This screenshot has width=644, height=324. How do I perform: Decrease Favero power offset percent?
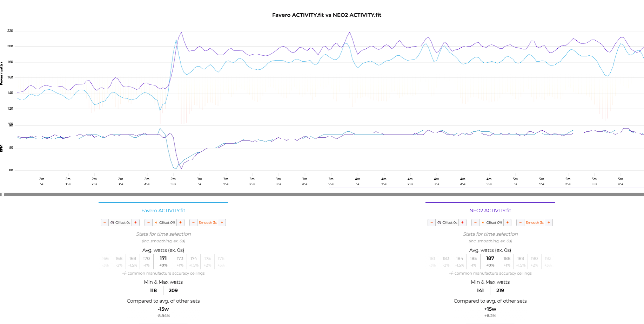coord(148,223)
